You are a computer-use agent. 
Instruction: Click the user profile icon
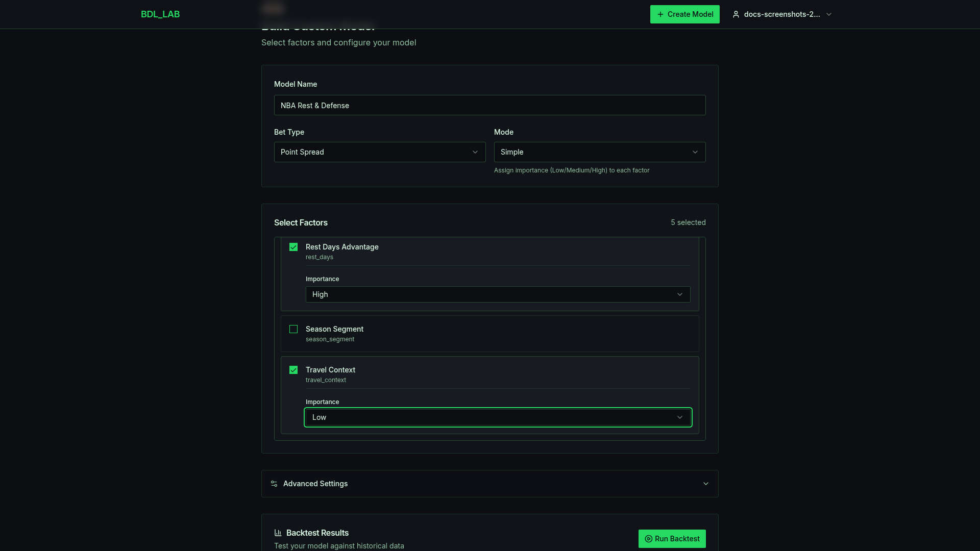[x=736, y=14]
